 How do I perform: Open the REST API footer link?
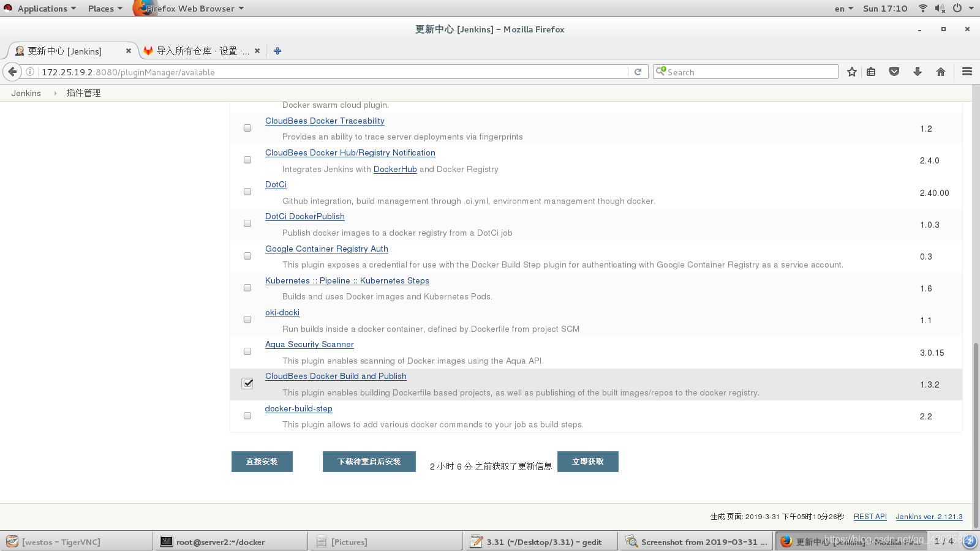coord(870,517)
